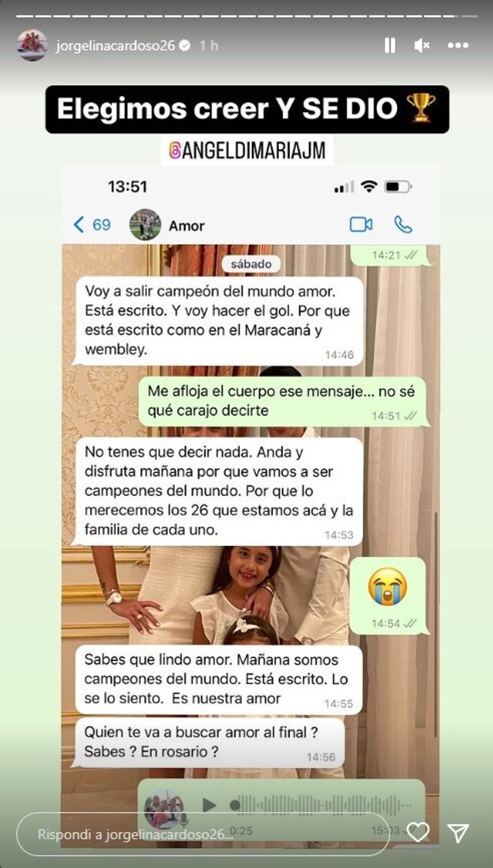Open the jorgelinacardoso26 username link
This screenshot has width=493, height=868.
point(115,46)
